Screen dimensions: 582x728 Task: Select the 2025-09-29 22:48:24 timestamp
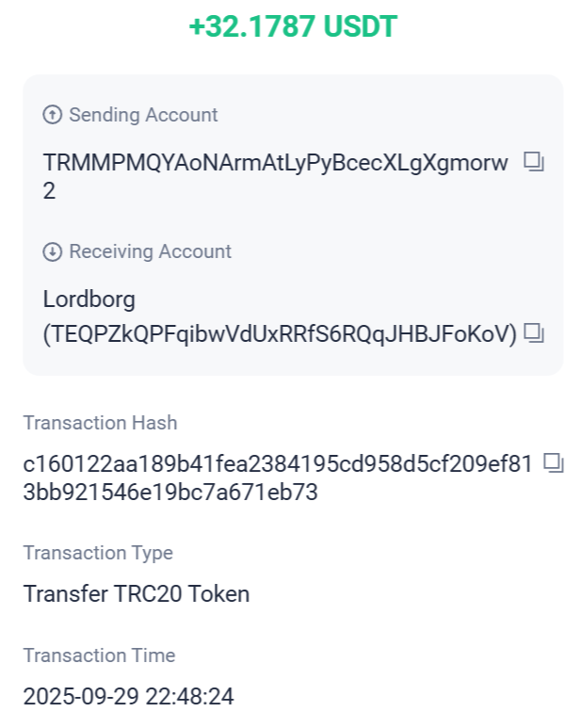pyautogui.click(x=128, y=697)
